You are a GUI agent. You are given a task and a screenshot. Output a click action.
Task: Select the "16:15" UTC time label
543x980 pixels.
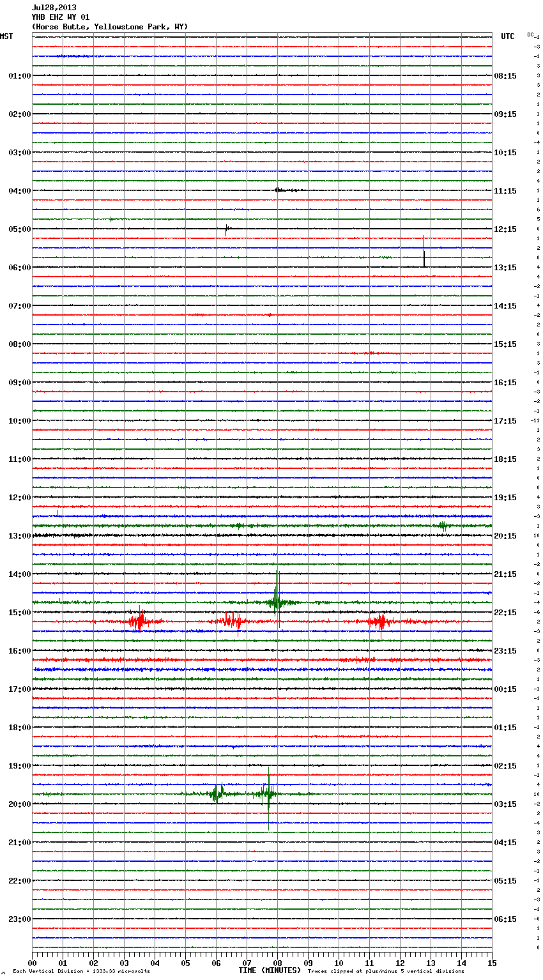(x=505, y=383)
